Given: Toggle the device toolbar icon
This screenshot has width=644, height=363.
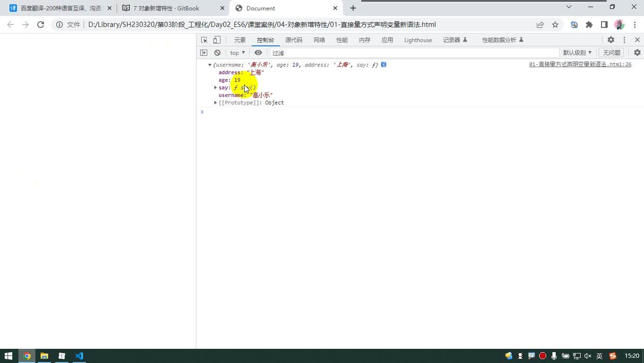Looking at the screenshot, I should point(217,40).
